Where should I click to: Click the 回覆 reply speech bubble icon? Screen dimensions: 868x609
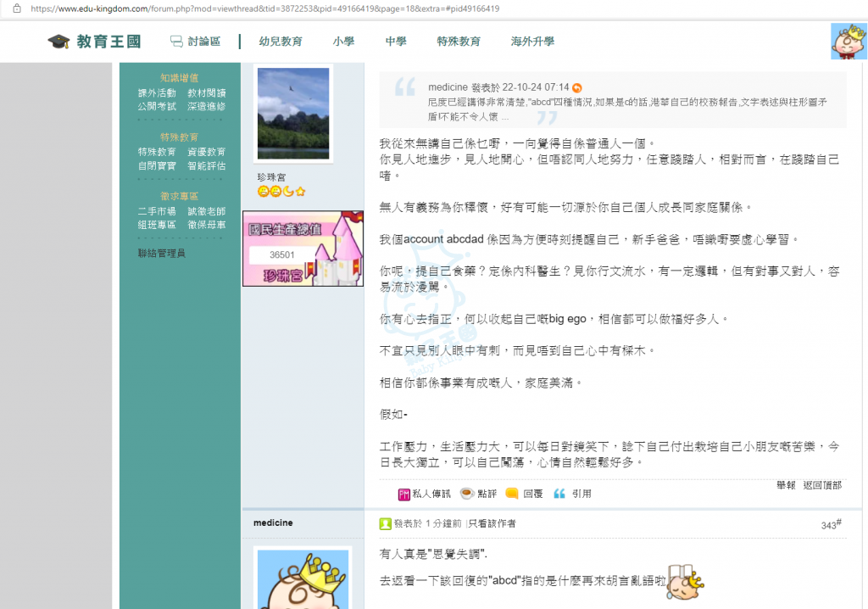point(512,494)
